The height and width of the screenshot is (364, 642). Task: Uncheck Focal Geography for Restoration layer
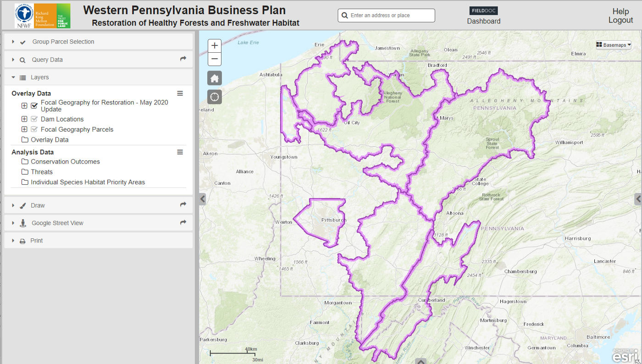34,106
